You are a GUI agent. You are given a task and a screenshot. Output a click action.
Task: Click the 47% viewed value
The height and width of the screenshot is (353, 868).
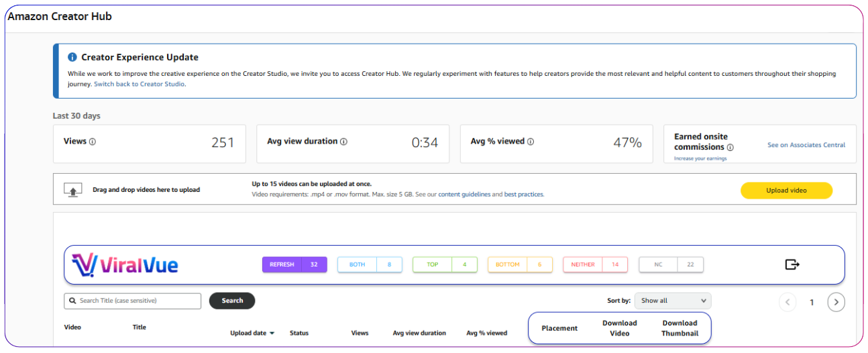click(628, 142)
